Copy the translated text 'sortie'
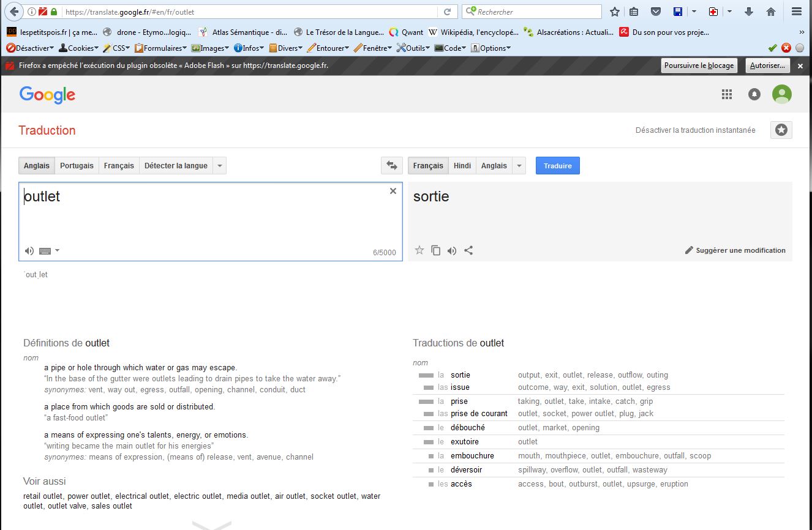 coord(435,250)
